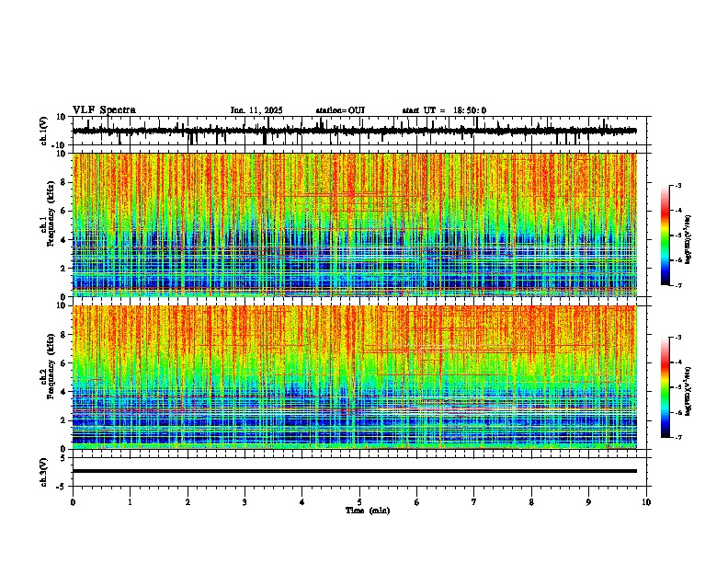Click the ch.1 spectrogram color scale bar
The image size is (728, 563).
[x=665, y=236]
